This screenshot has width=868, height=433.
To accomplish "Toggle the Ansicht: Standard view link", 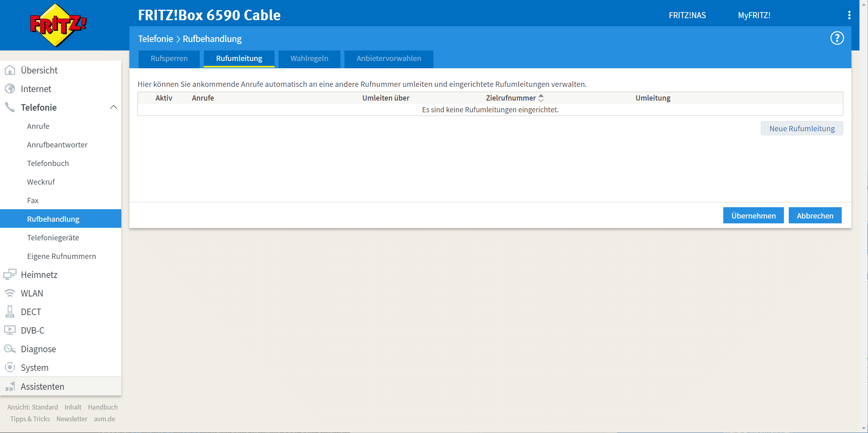I will pyautogui.click(x=32, y=407).
